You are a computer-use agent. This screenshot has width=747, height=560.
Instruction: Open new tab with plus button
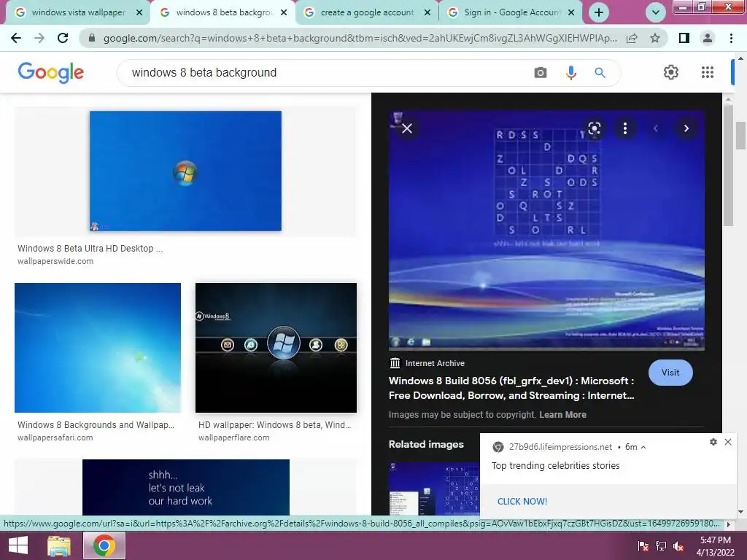tap(599, 12)
